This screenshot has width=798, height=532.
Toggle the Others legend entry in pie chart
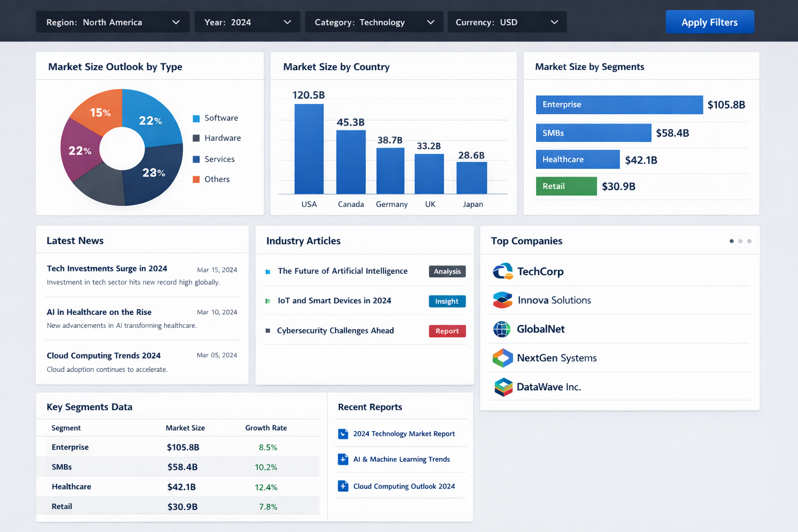pyautogui.click(x=211, y=179)
